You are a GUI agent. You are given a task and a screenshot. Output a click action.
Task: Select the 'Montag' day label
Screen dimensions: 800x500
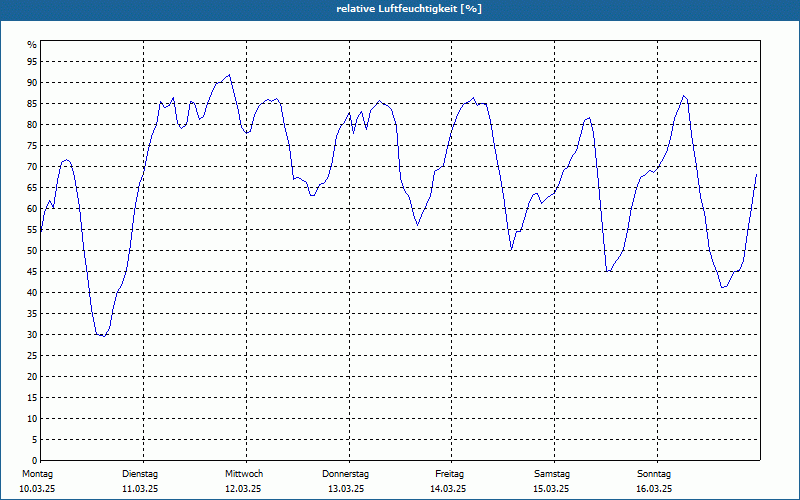click(37, 474)
